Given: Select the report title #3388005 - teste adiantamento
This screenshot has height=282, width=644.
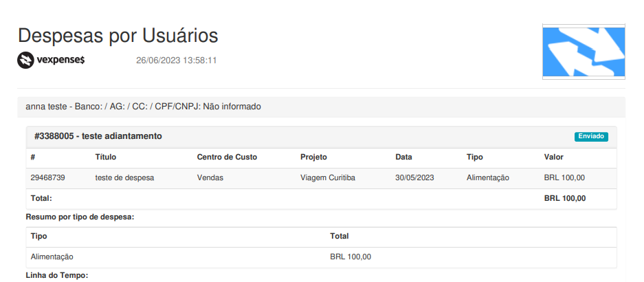Looking at the screenshot, I should (98, 136).
